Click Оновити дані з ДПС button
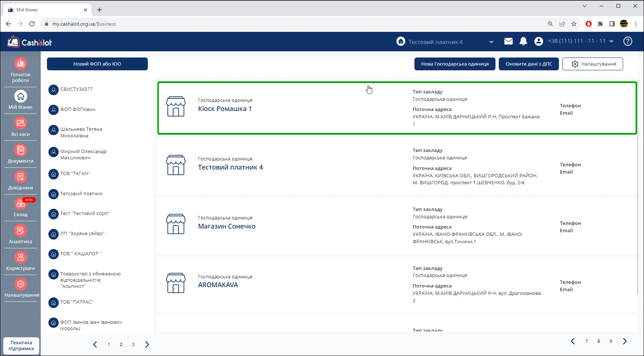This screenshot has width=644, height=356. pos(529,64)
